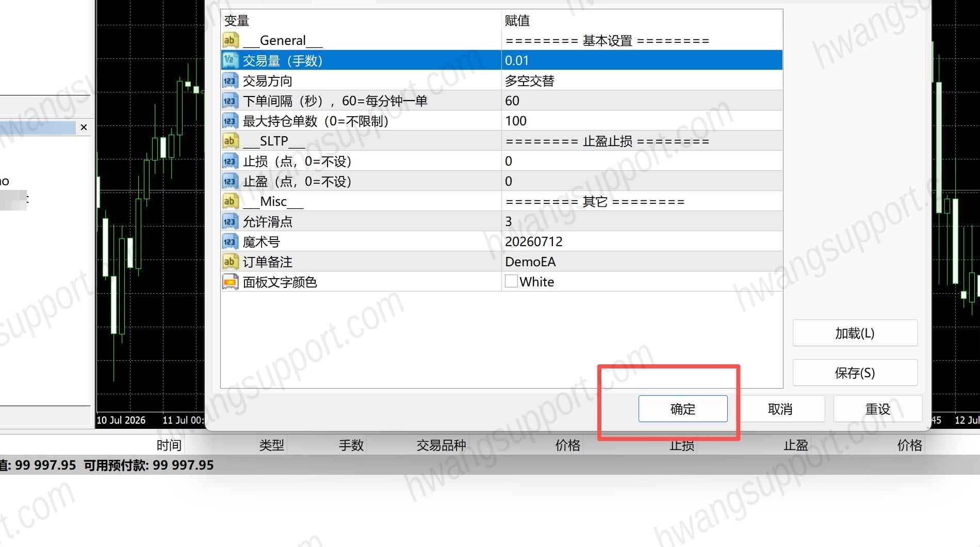
Task: Click the 重设 reset button
Action: point(877,409)
